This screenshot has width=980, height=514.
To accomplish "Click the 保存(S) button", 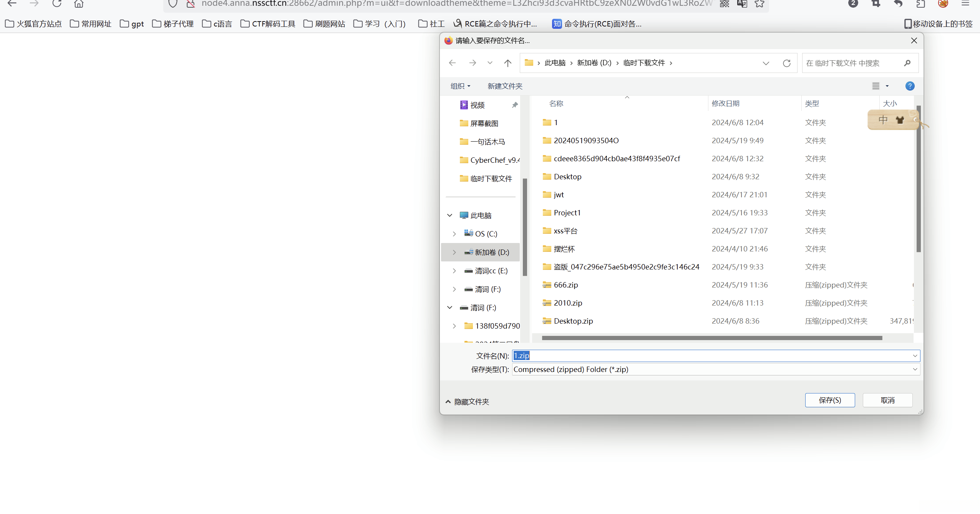I will coord(830,400).
